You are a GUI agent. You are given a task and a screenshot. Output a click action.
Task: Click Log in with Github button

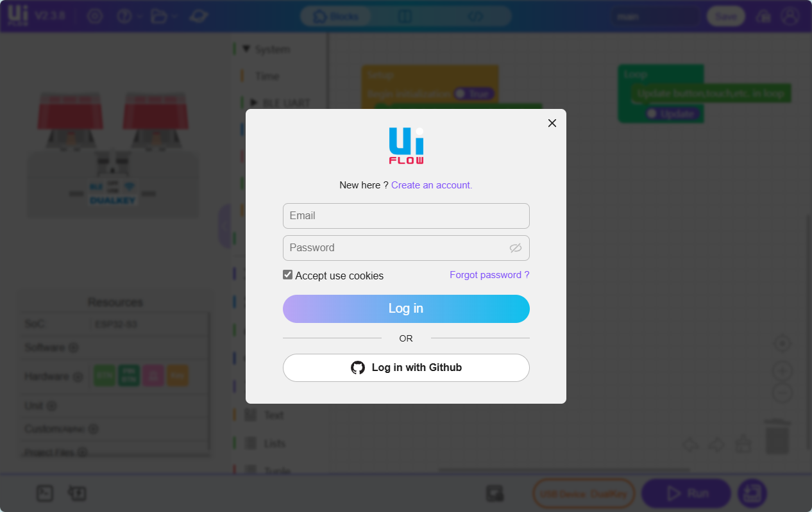(406, 368)
